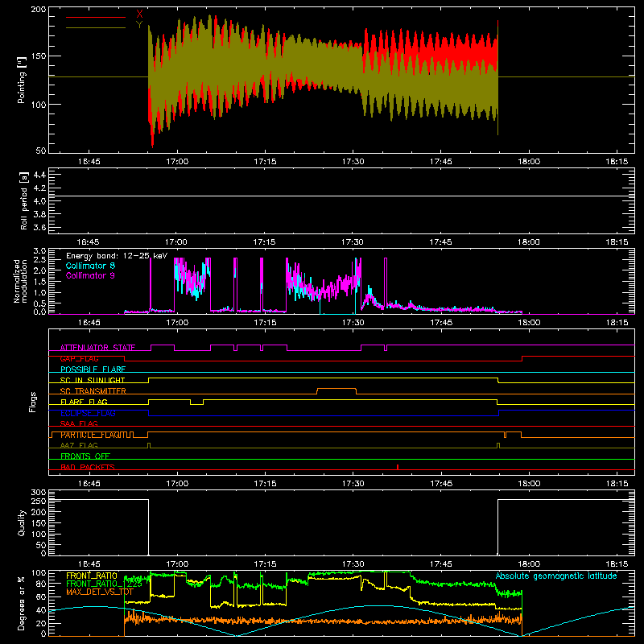
Task: Click the 'Pointing' vertical axis title
Action: (x=22, y=80)
